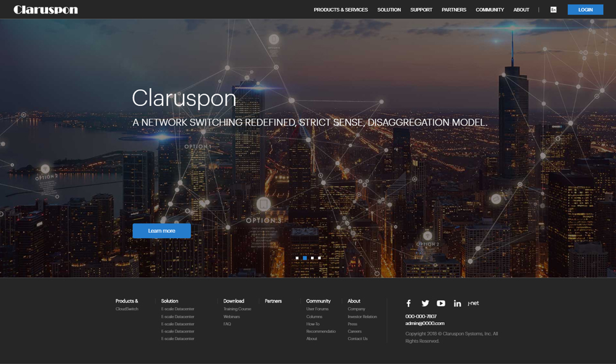Click the blue Login button

pos(585,10)
